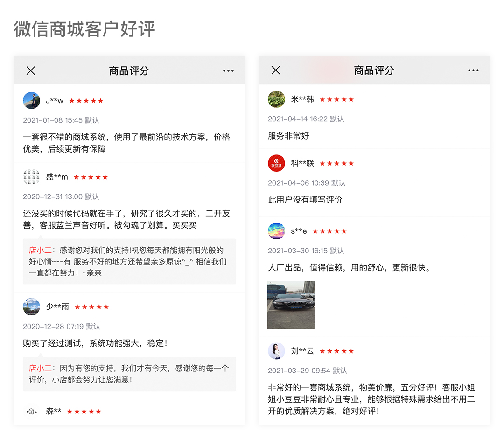Click the username 森**
Screen dimensions: 504x434
[53, 411]
